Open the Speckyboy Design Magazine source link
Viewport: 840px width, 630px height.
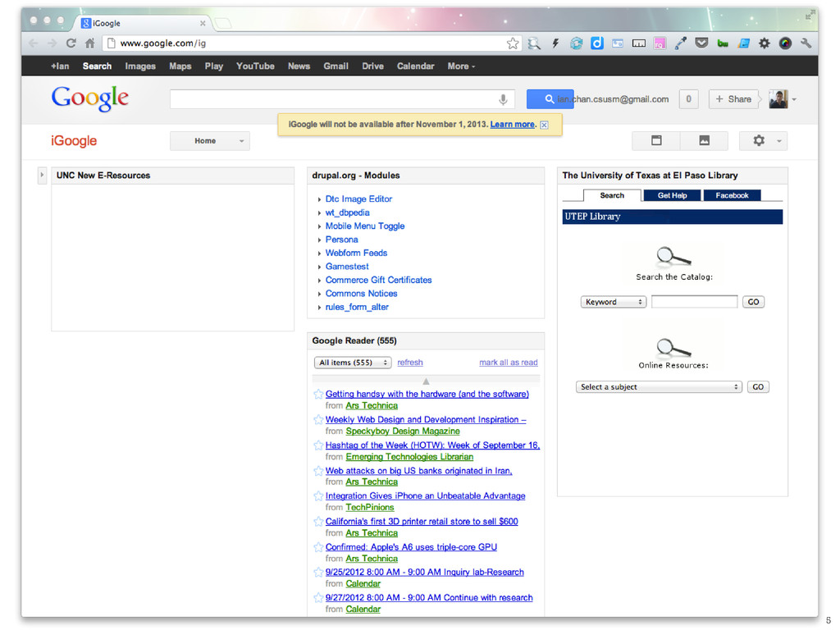(x=403, y=431)
